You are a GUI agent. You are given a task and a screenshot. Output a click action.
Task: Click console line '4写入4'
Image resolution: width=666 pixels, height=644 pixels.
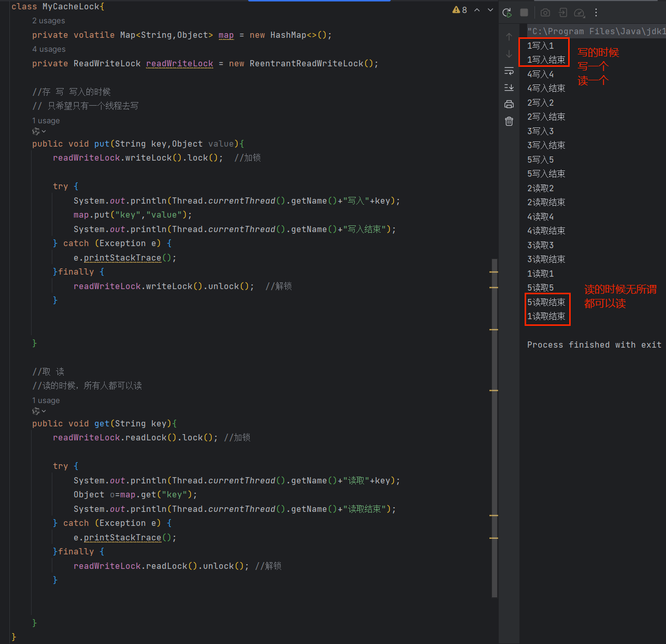click(x=541, y=74)
